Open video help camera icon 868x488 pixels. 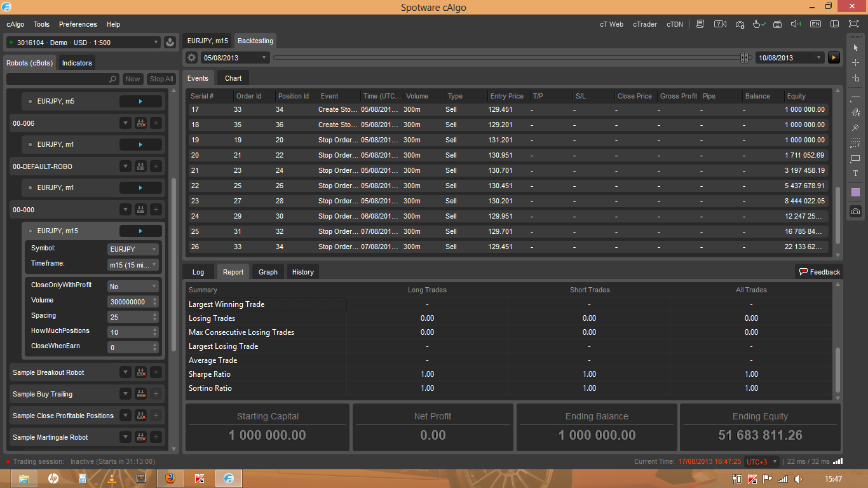720,24
